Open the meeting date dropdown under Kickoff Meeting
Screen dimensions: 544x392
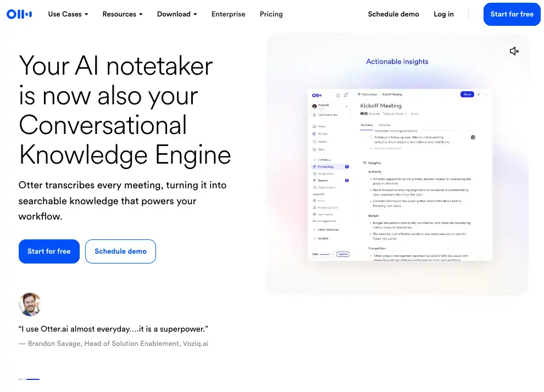click(x=395, y=114)
